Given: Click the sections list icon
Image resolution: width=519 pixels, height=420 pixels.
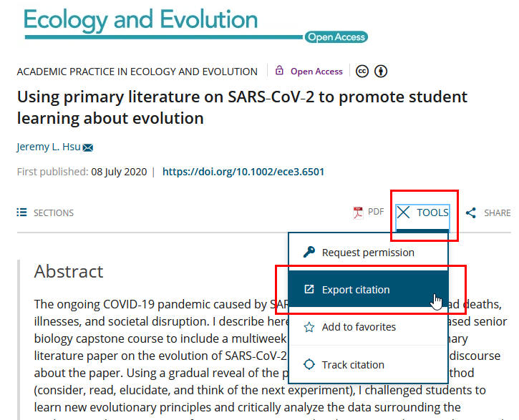Looking at the screenshot, I should point(21,213).
